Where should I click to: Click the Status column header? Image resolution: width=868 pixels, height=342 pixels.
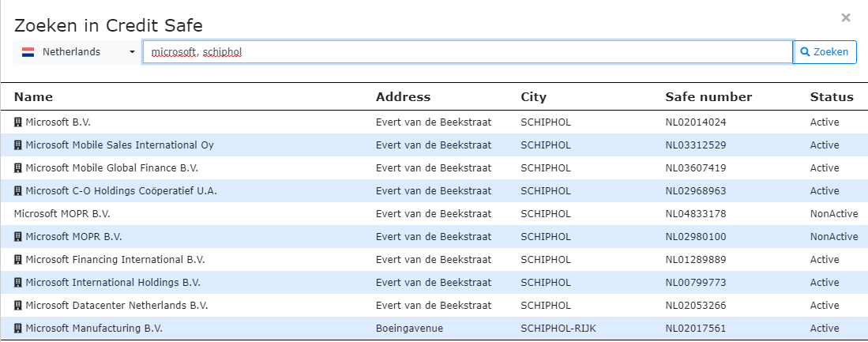832,97
